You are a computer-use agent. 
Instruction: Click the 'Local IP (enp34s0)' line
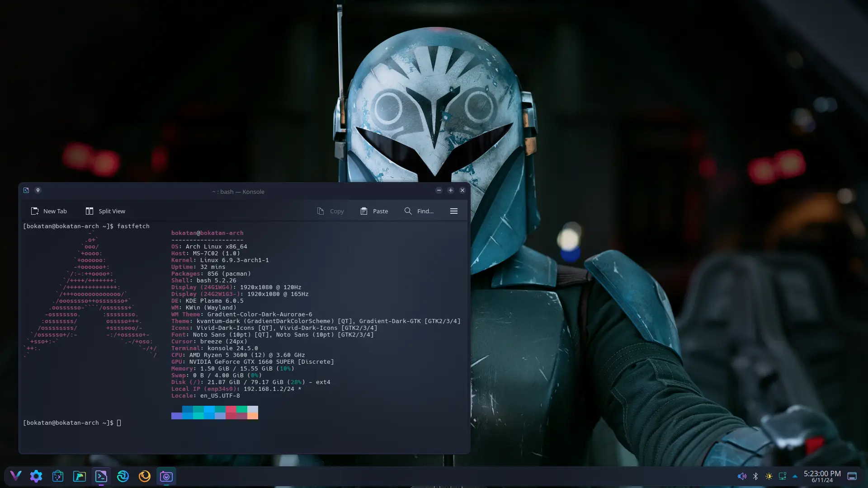point(236,389)
